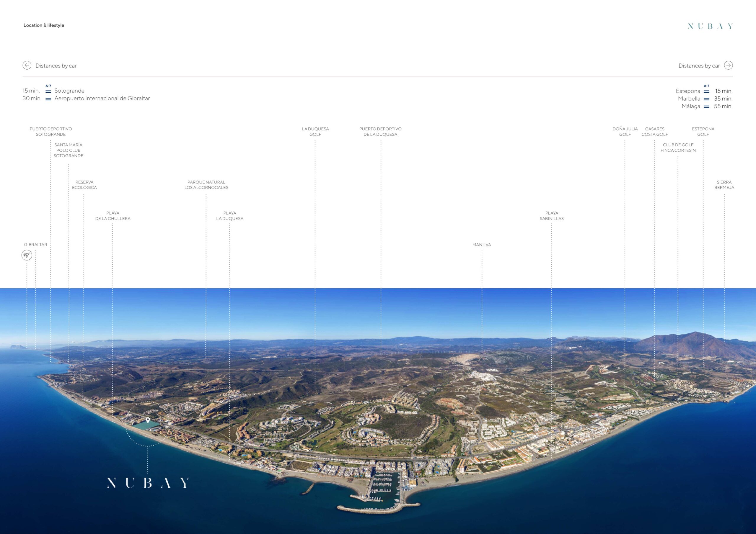Click the Sierra Bermeja label

(724, 185)
